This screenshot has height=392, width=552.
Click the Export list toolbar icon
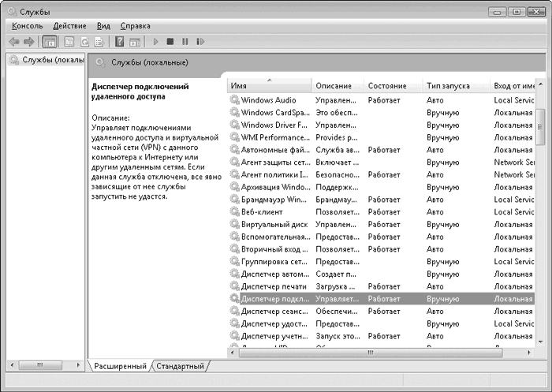tap(99, 41)
